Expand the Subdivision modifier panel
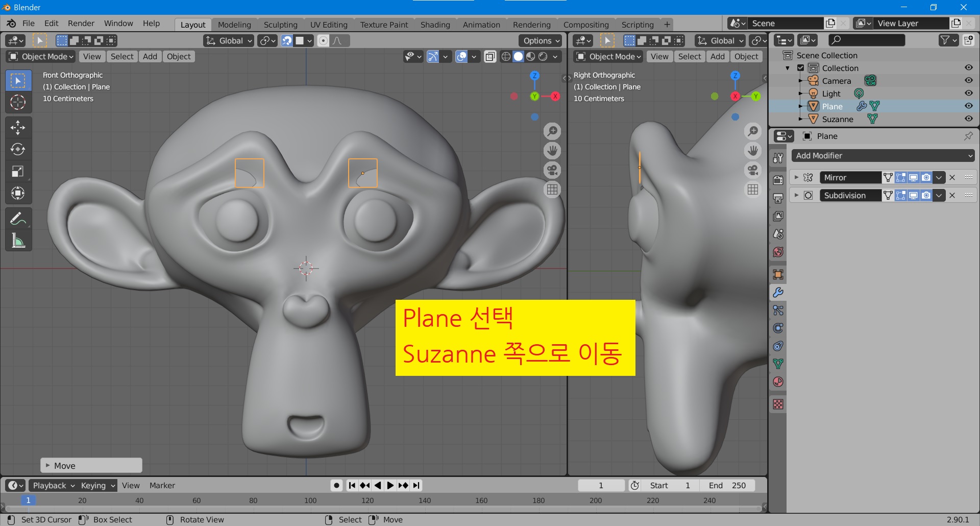 click(796, 196)
